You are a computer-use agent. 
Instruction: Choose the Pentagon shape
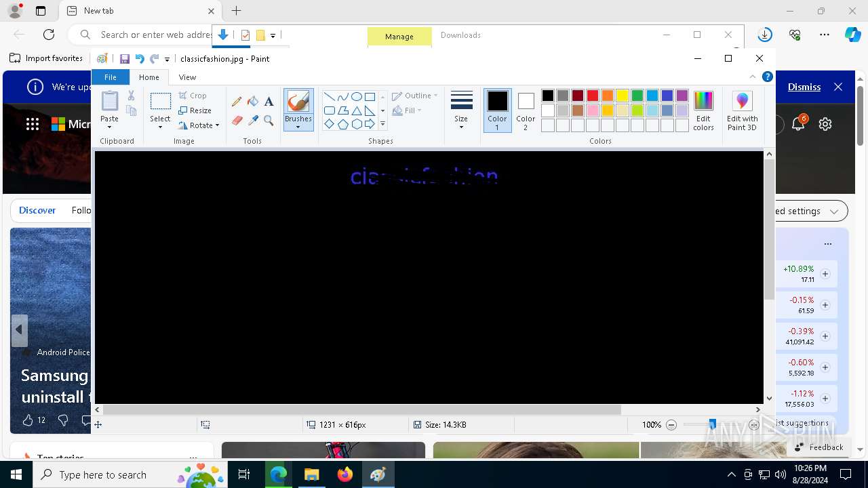(342, 124)
